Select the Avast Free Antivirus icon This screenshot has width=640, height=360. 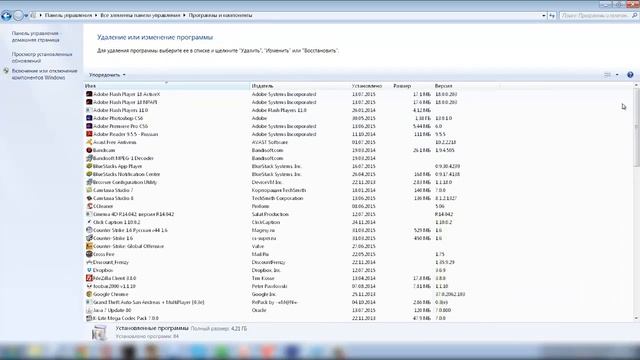[89, 142]
